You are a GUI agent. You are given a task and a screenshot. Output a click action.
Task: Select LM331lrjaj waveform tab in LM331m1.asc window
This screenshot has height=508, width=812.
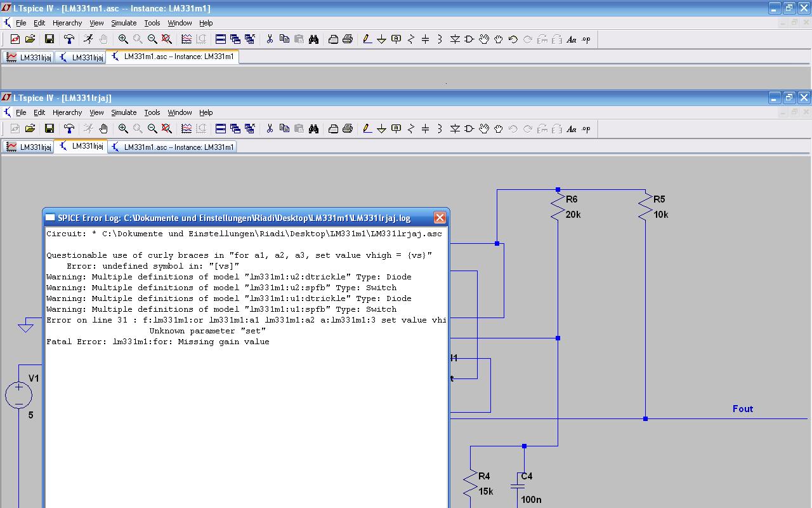click(x=29, y=57)
